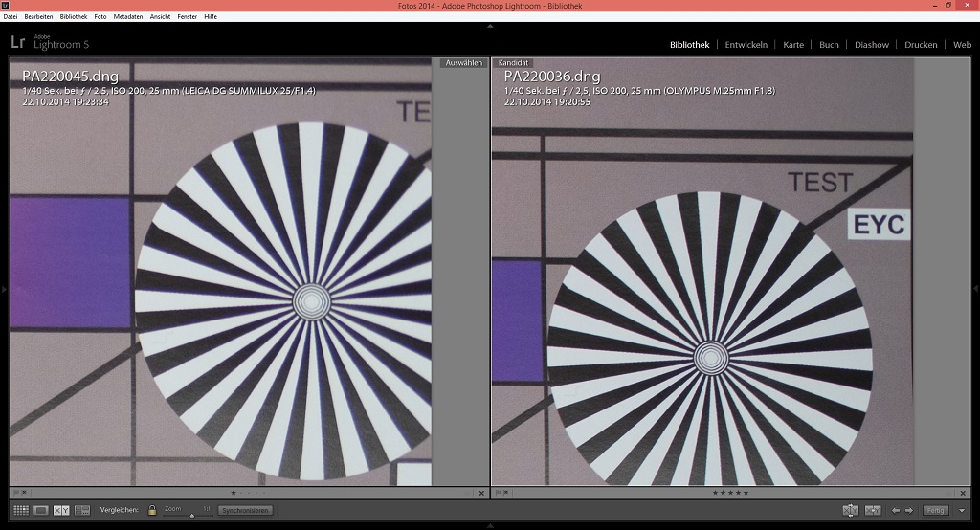Toggle pick flag on the select photo

pos(17,494)
